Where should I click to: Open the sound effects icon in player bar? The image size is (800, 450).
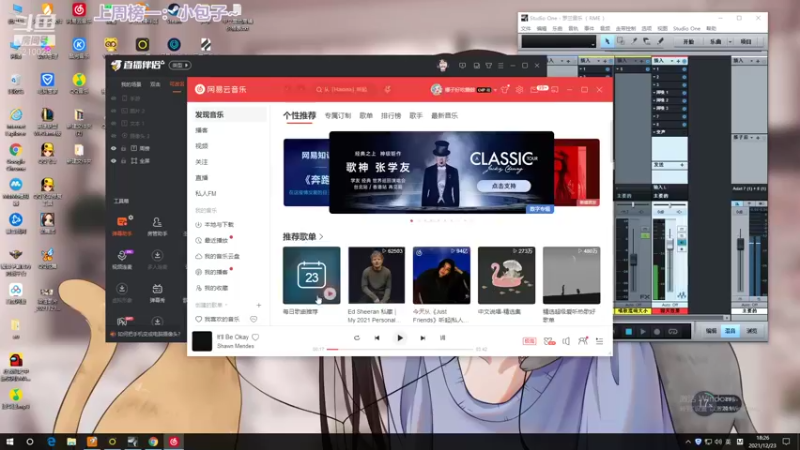[x=549, y=341]
